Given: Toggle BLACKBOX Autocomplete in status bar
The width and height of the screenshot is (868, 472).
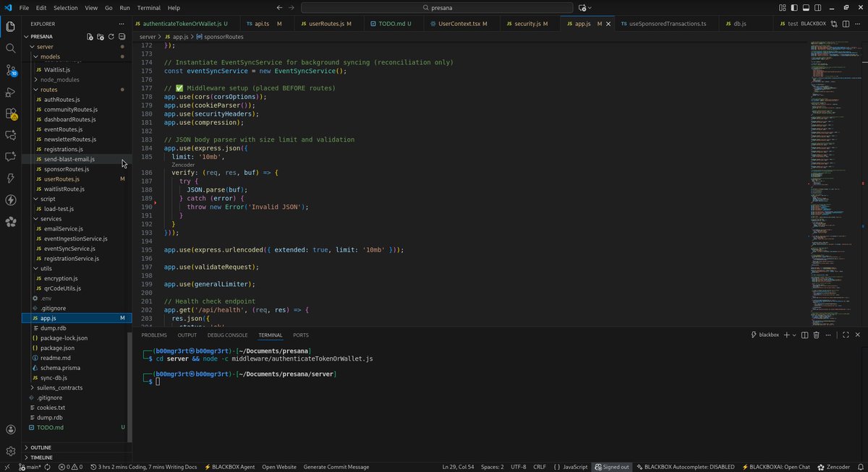Looking at the screenshot, I should click(x=686, y=467).
